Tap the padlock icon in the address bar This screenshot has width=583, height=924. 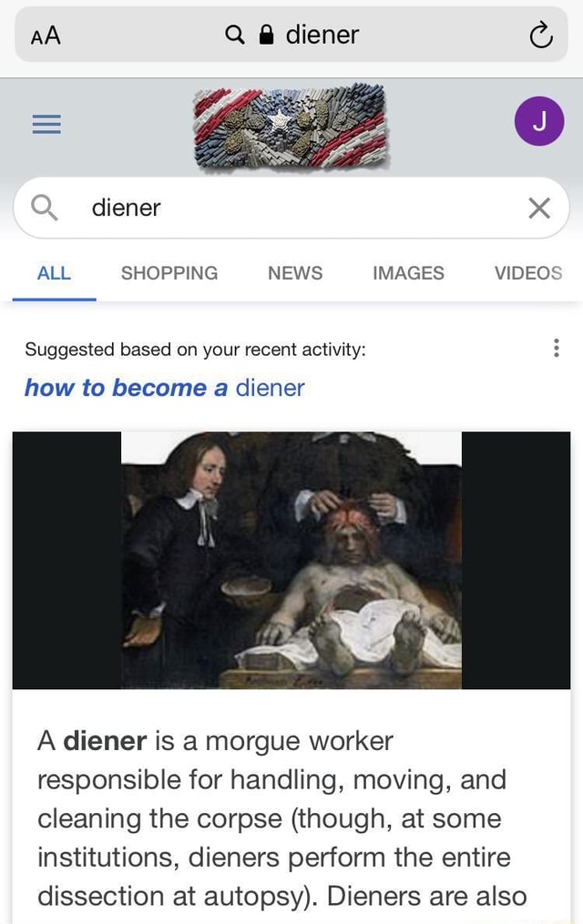(266, 36)
